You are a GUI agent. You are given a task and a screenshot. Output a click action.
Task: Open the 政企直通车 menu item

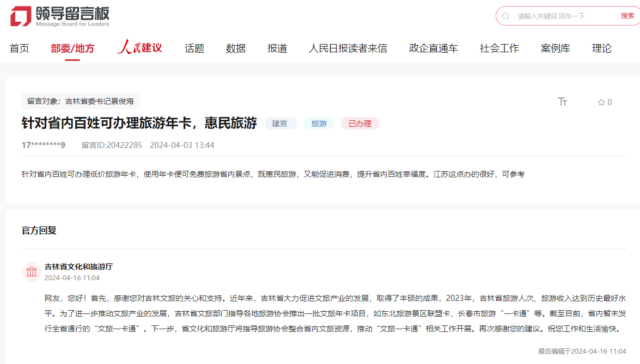click(432, 48)
